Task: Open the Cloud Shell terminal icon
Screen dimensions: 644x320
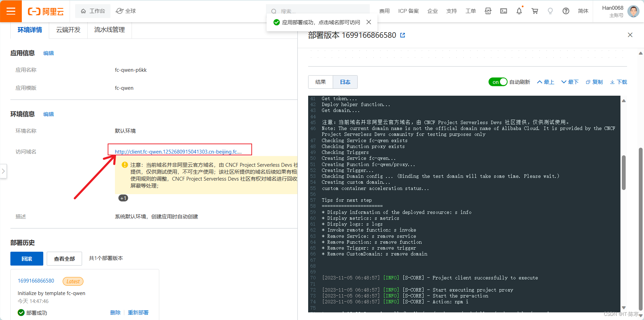Action: click(504, 11)
